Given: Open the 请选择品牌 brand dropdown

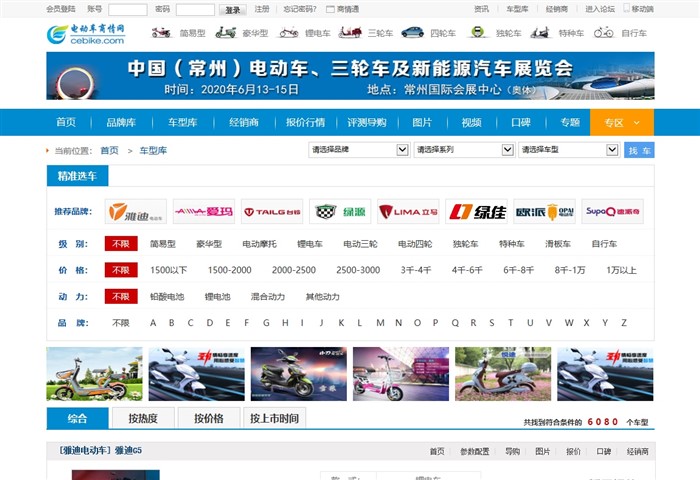Looking at the screenshot, I should point(358,150).
